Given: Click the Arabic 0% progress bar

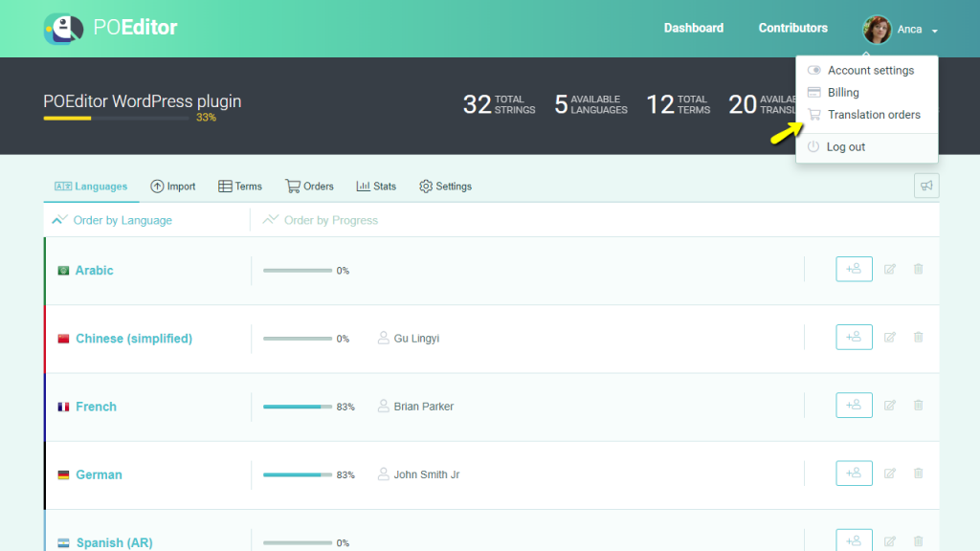Looking at the screenshot, I should 298,271.
